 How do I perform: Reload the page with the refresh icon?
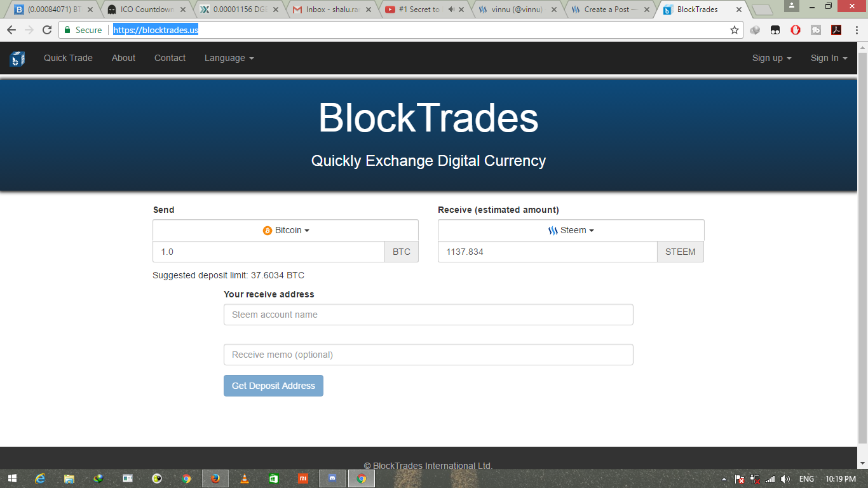point(47,30)
